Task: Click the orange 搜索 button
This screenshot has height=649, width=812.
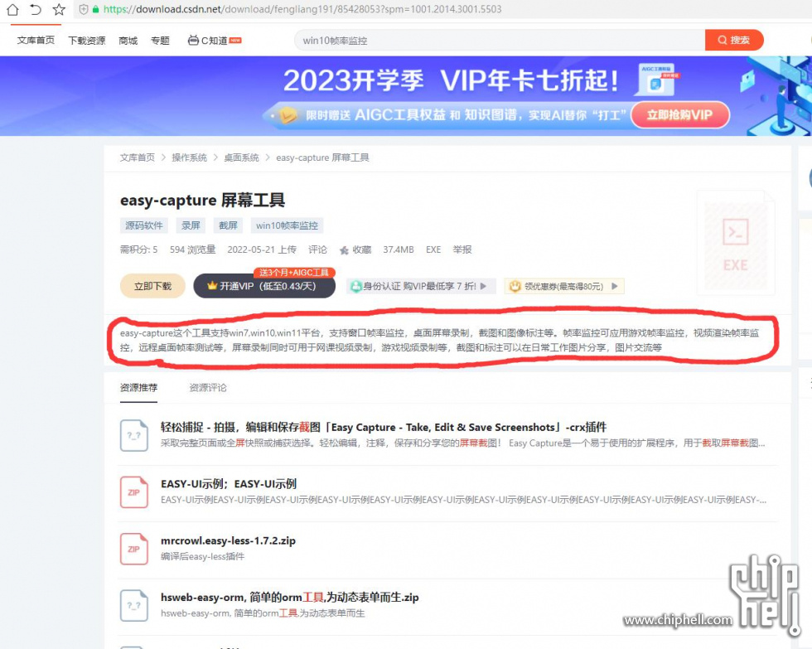Action: pos(734,40)
